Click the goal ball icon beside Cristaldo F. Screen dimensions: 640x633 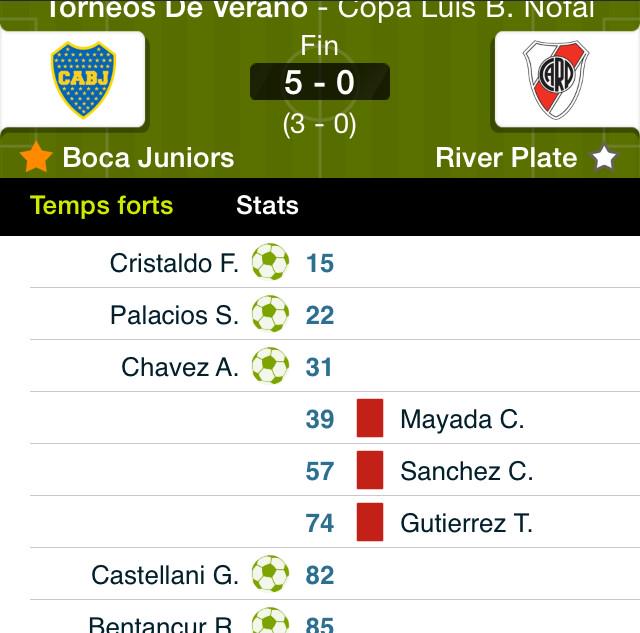pyautogui.click(x=270, y=262)
